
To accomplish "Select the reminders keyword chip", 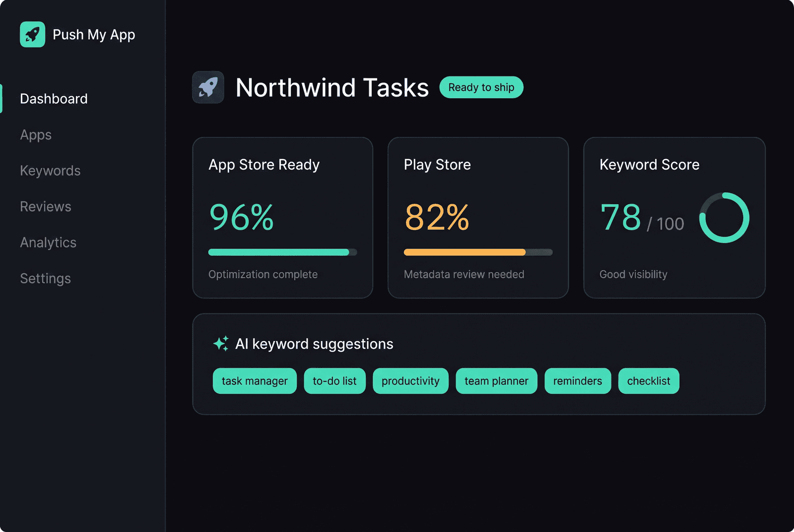I will click(578, 381).
